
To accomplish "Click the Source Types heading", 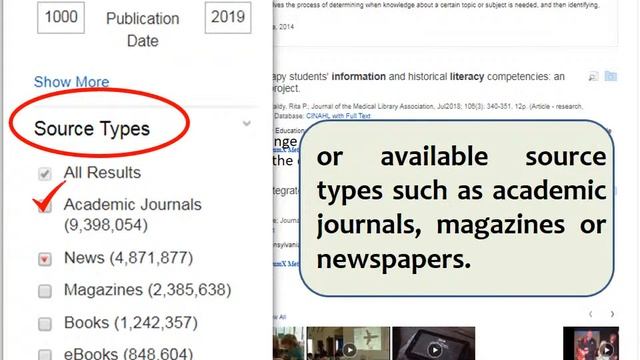I will tap(92, 129).
